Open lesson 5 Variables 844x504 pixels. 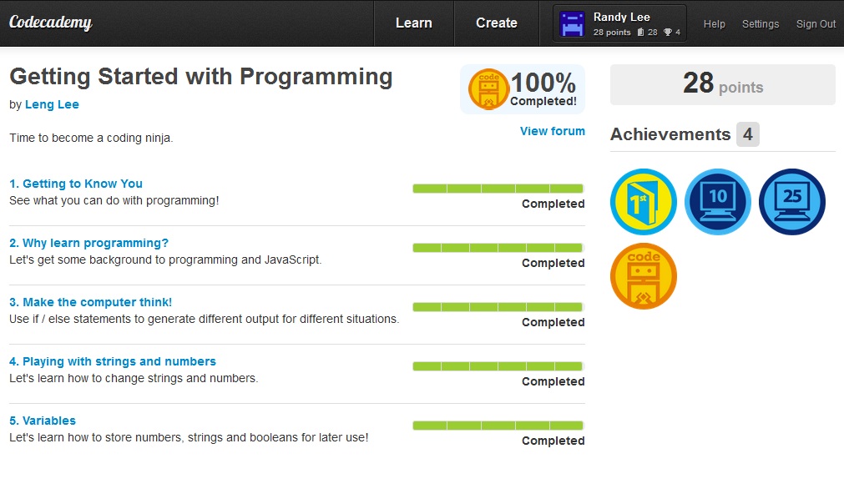click(43, 421)
